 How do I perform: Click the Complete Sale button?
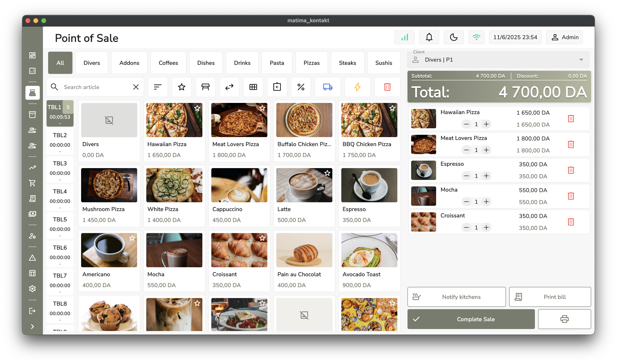471,319
